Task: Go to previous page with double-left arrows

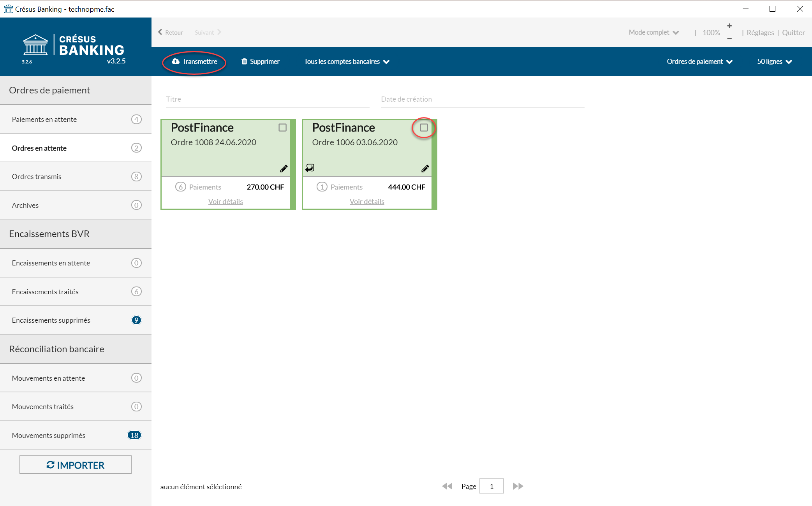Action: click(x=447, y=486)
